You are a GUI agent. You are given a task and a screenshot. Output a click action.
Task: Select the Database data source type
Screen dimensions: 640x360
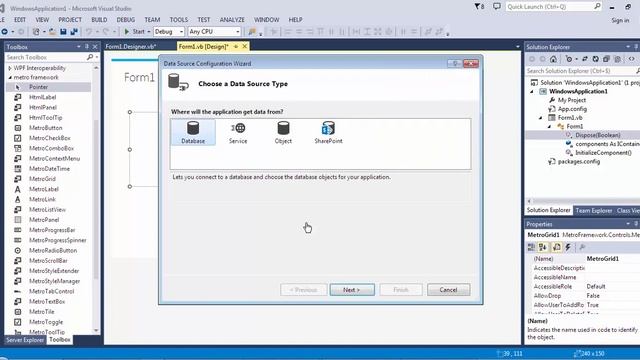tap(193, 132)
